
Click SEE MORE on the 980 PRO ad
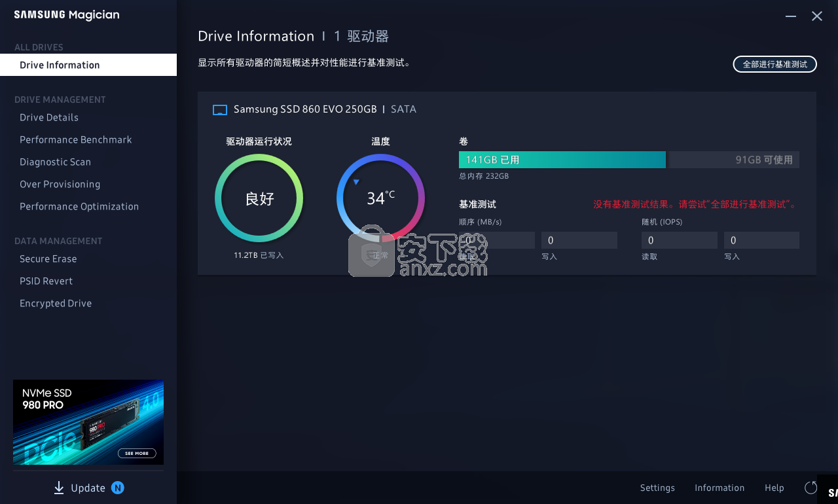tap(137, 453)
